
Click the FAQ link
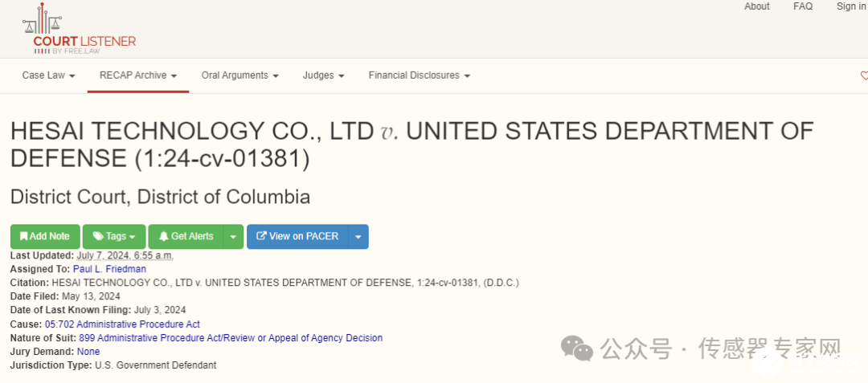pos(803,6)
